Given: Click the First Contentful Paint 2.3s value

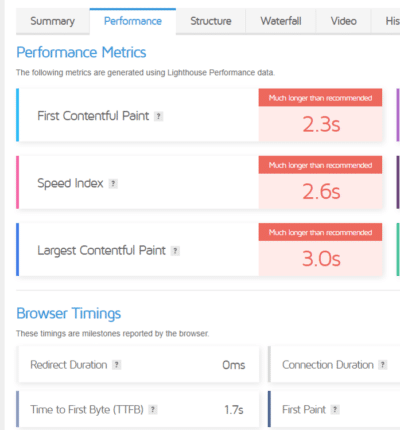Looking at the screenshot, I should coord(321,125).
